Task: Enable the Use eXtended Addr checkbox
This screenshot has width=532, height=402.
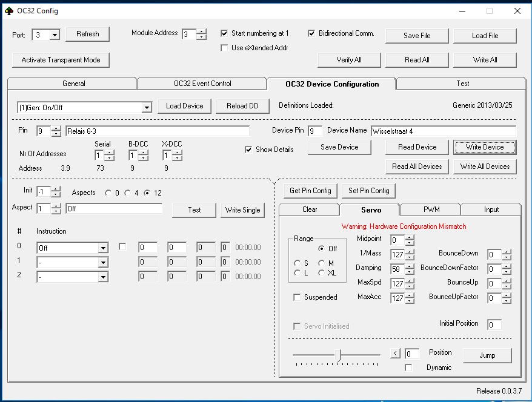Action: pyautogui.click(x=225, y=48)
